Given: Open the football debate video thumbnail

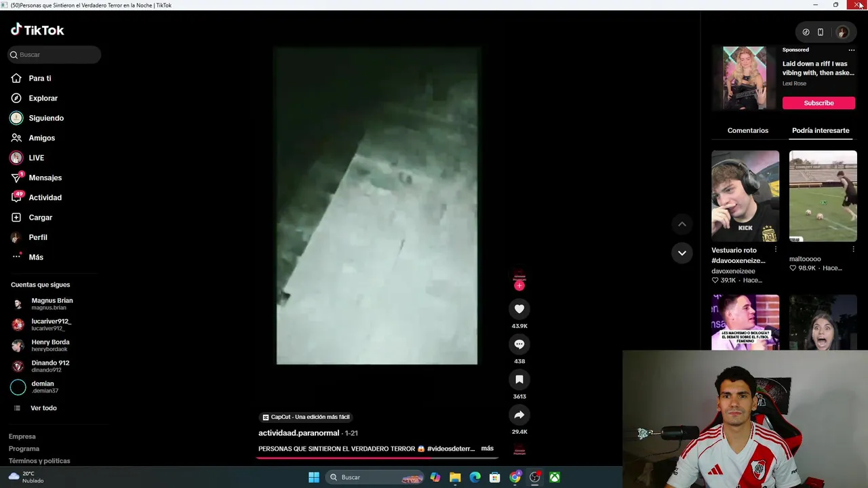Looking at the screenshot, I should pos(745,323).
